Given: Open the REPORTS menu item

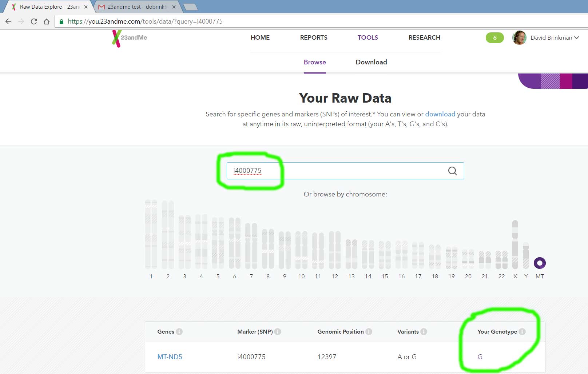Looking at the screenshot, I should [x=314, y=37].
